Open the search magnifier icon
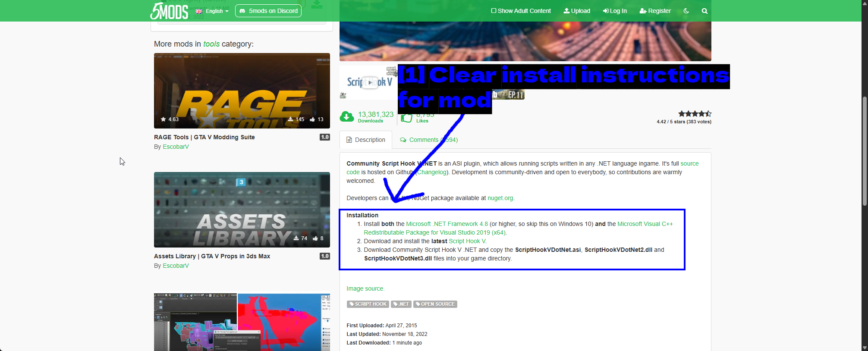Viewport: 868px width, 351px height. (x=704, y=11)
